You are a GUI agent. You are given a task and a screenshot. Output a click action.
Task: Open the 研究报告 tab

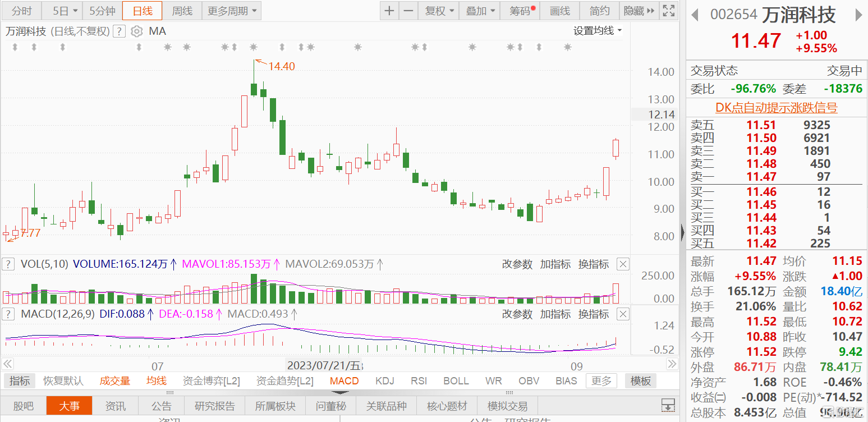coord(215,406)
